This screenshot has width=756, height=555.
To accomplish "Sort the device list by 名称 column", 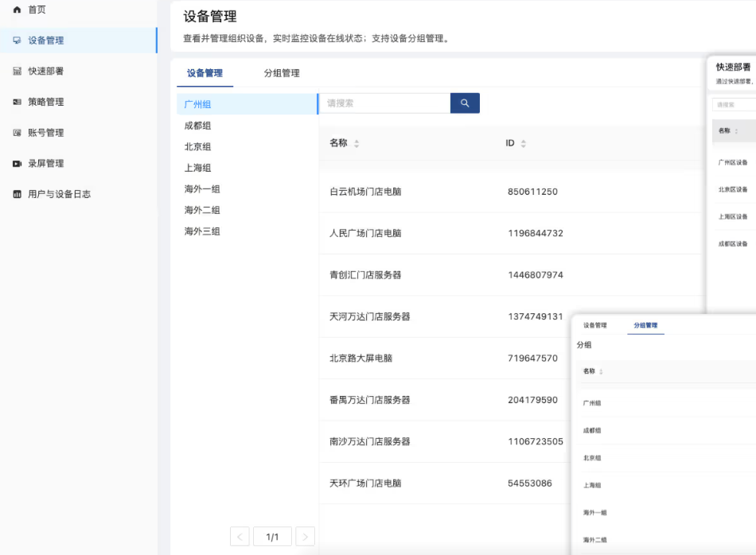I will click(x=357, y=144).
